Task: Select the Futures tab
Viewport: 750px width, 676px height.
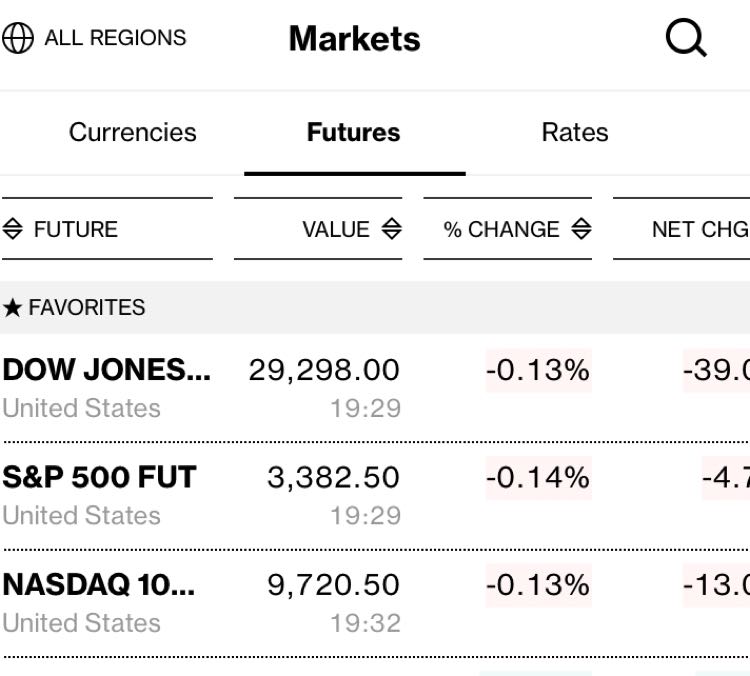Action: click(x=353, y=133)
